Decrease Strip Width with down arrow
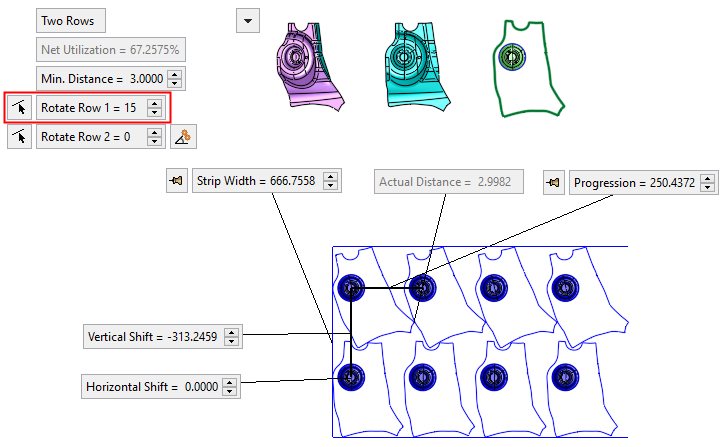Viewport: 725px width, 447px height. coord(330,185)
